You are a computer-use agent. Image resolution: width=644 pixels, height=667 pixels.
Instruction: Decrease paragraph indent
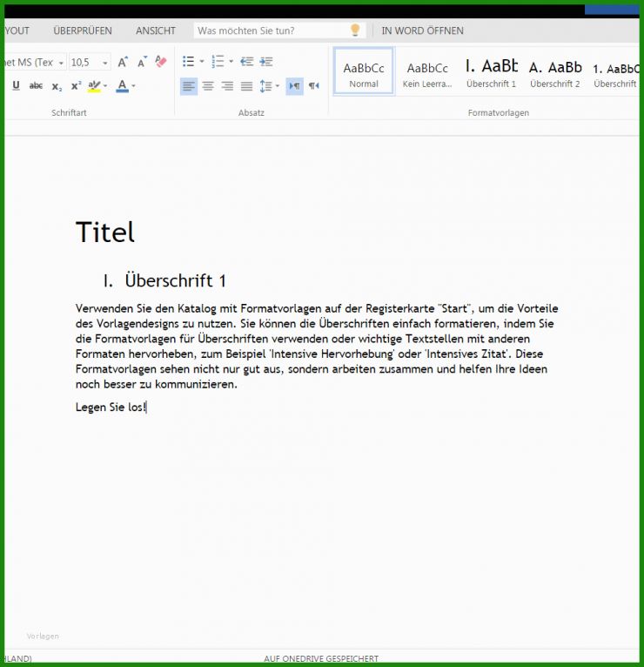246,62
